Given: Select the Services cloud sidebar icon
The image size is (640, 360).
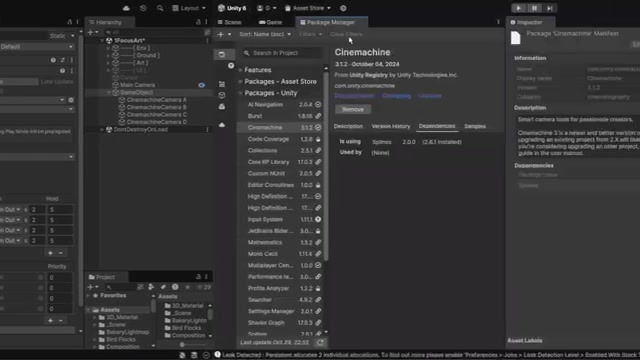Looking at the screenshot, I should 222,124.
